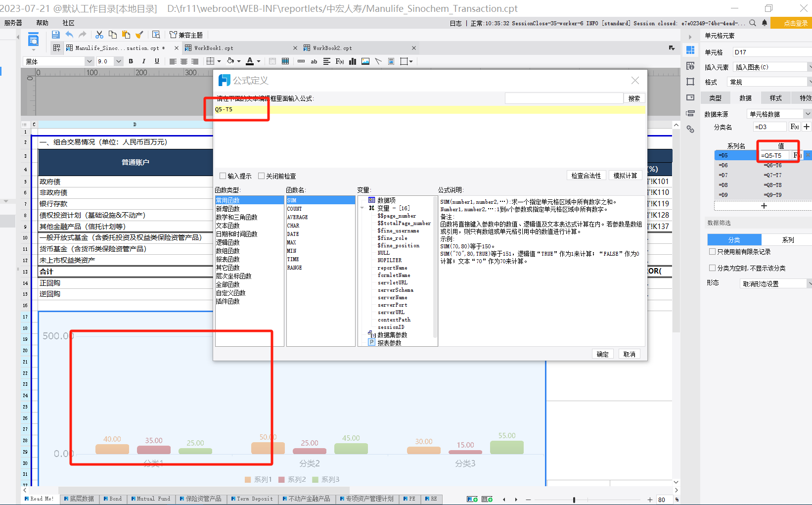Check 分类为空时,不显示该分类
This screenshot has height=505, width=812.
tap(713, 268)
